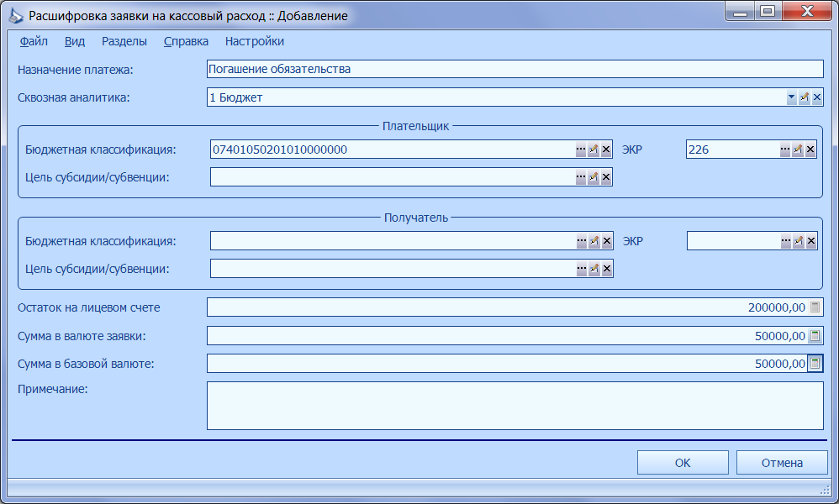The width and height of the screenshot is (839, 504).
Task: Click the Отмена button
Action: 782,462
